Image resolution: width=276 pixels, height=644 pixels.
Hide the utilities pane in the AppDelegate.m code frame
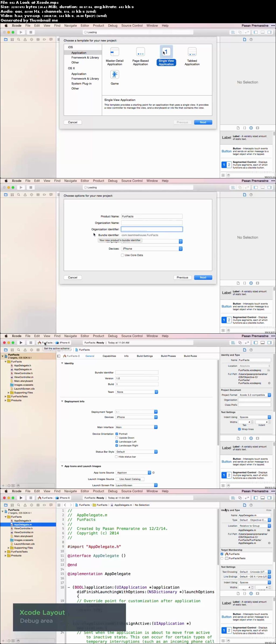click(270, 498)
